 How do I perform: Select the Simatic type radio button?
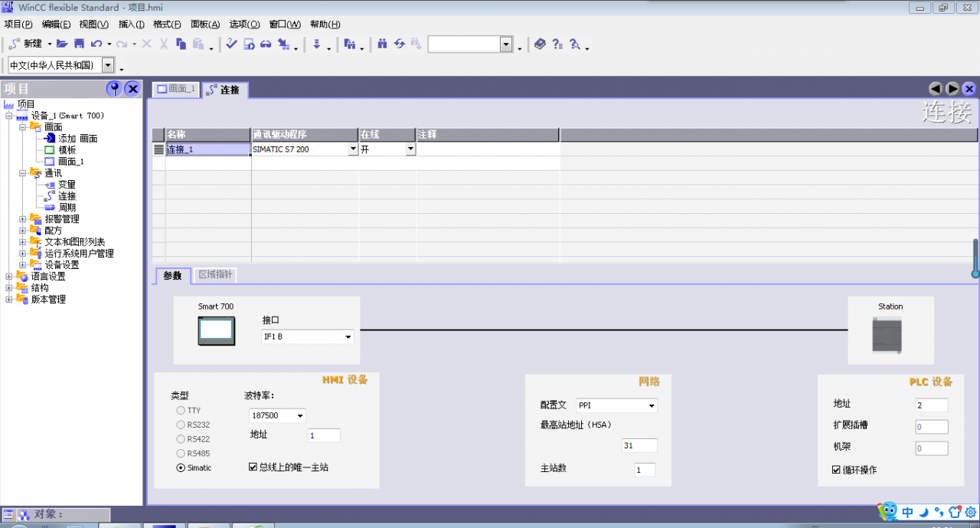(181, 467)
